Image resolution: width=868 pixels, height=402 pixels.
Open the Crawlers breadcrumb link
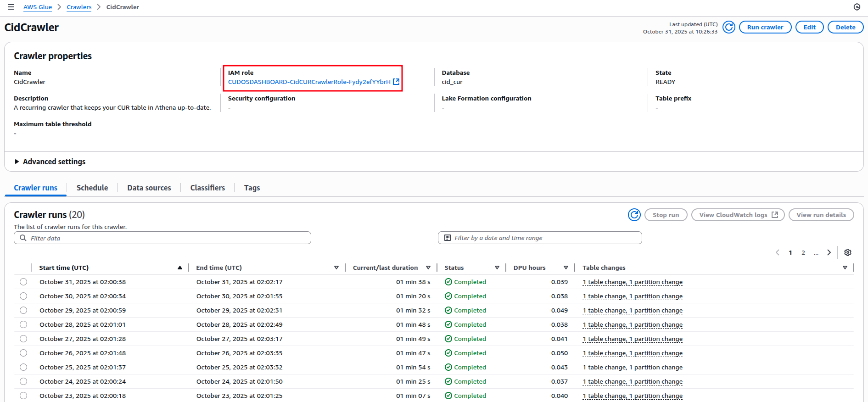coord(79,7)
